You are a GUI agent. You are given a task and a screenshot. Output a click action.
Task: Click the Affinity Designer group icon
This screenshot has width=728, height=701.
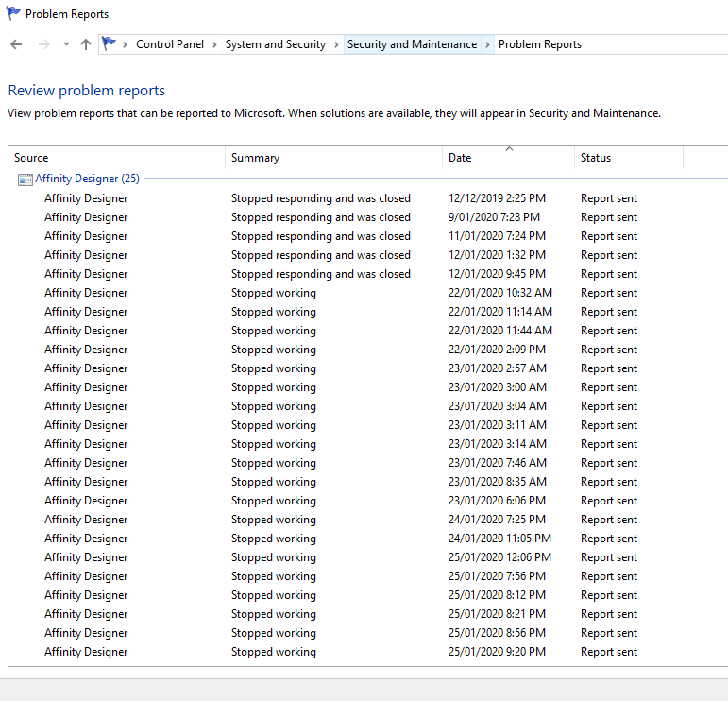click(x=25, y=180)
